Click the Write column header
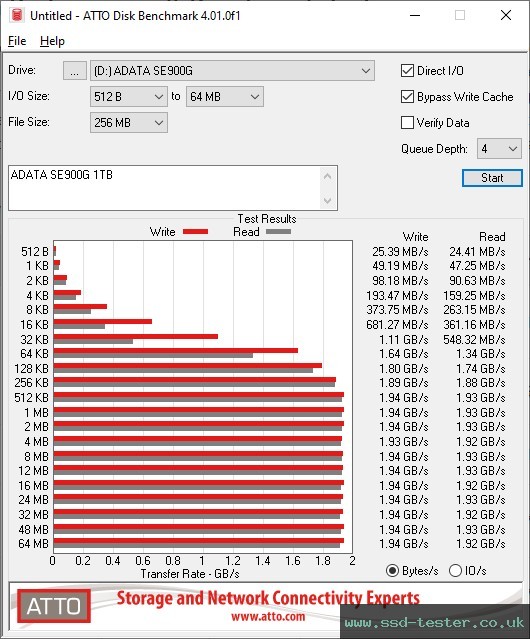The width and height of the screenshot is (530, 639). pos(415,237)
